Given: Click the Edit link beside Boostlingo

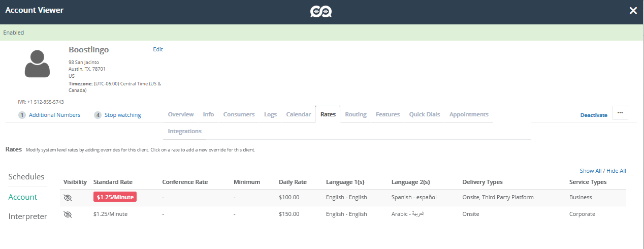Looking at the screenshot, I should [158, 49].
